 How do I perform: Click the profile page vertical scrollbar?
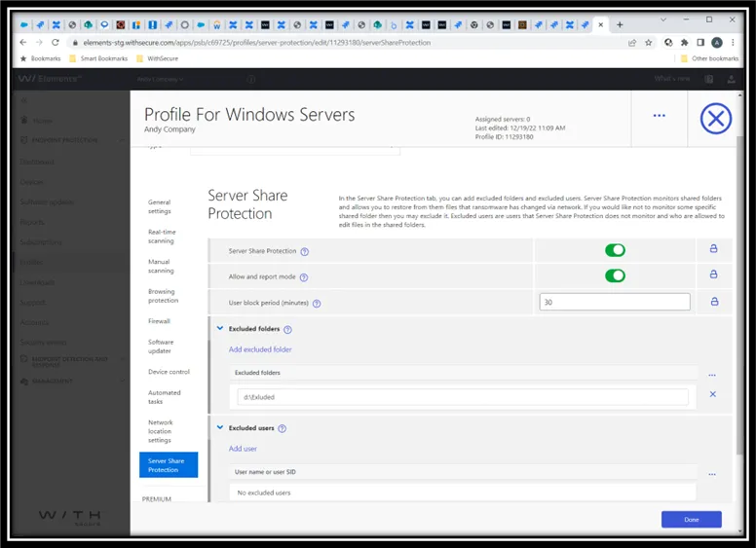click(x=739, y=295)
